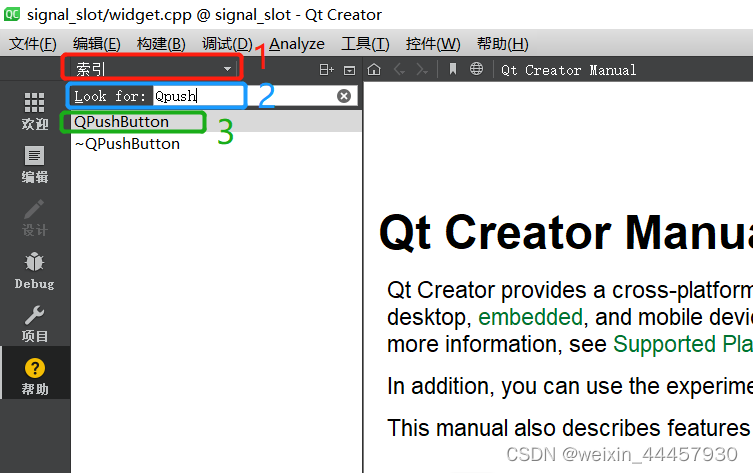The height and width of the screenshot is (473, 753).
Task: Select the Help (帮助) mode
Action: pos(35,376)
